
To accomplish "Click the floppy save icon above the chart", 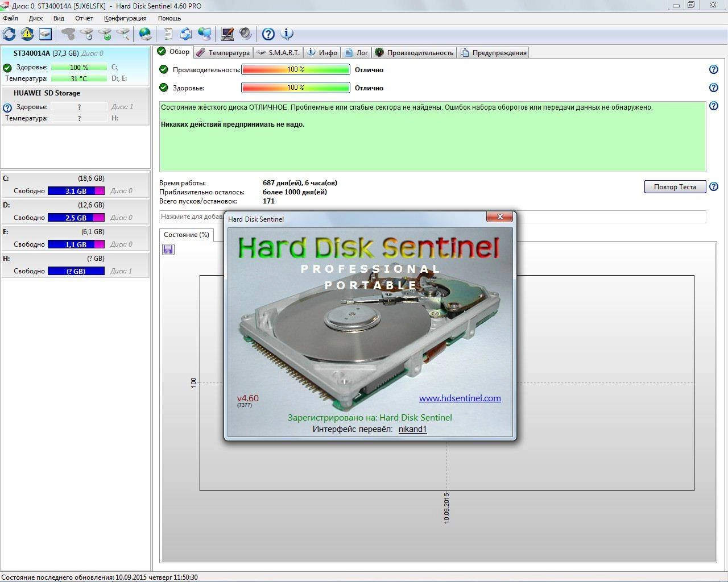I will (168, 250).
